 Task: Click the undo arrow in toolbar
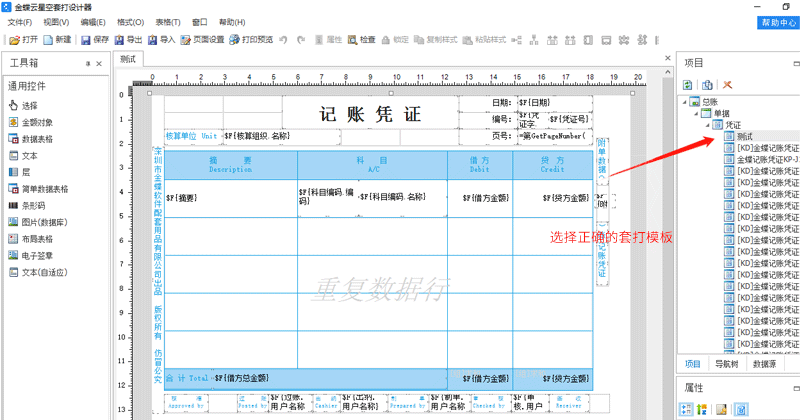pos(283,39)
